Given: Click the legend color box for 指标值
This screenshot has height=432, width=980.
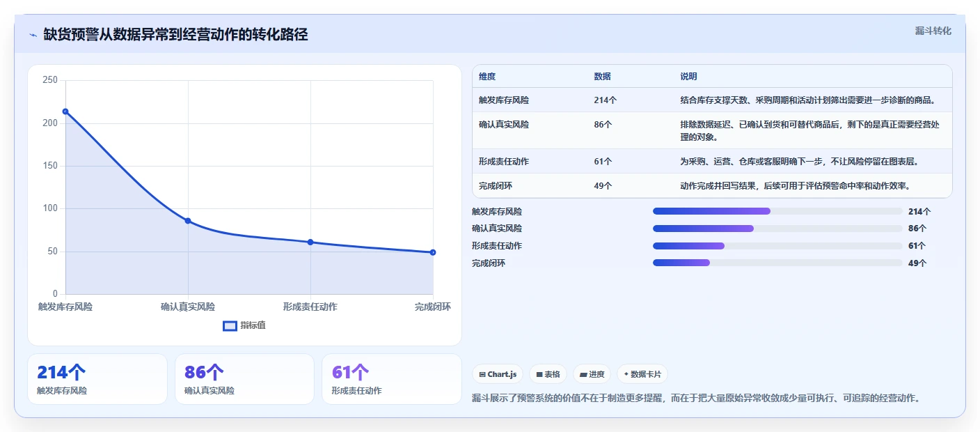Looking at the screenshot, I should [230, 325].
